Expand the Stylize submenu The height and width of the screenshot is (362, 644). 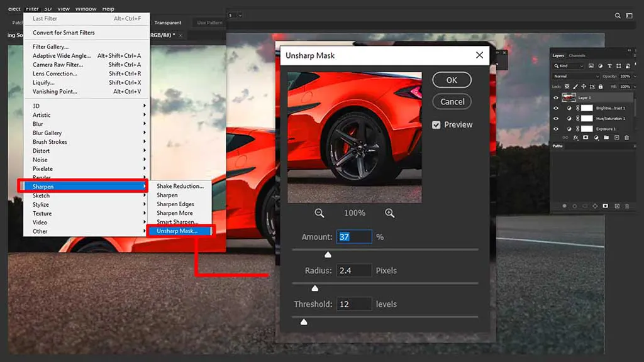click(x=87, y=204)
